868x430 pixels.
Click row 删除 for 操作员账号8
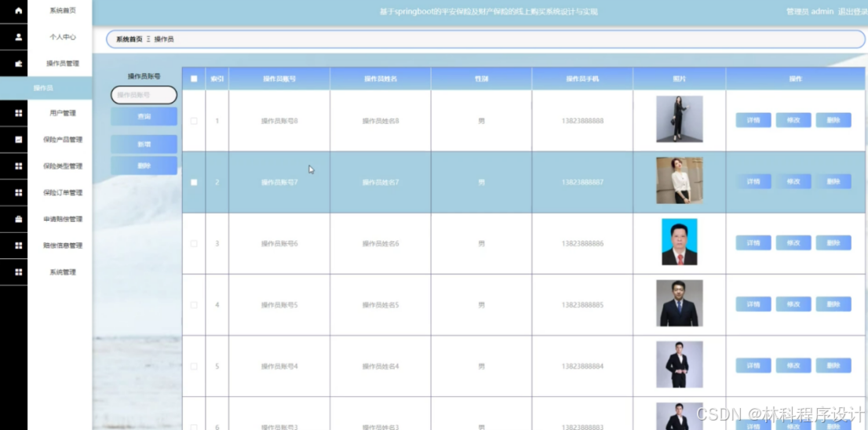(x=833, y=120)
